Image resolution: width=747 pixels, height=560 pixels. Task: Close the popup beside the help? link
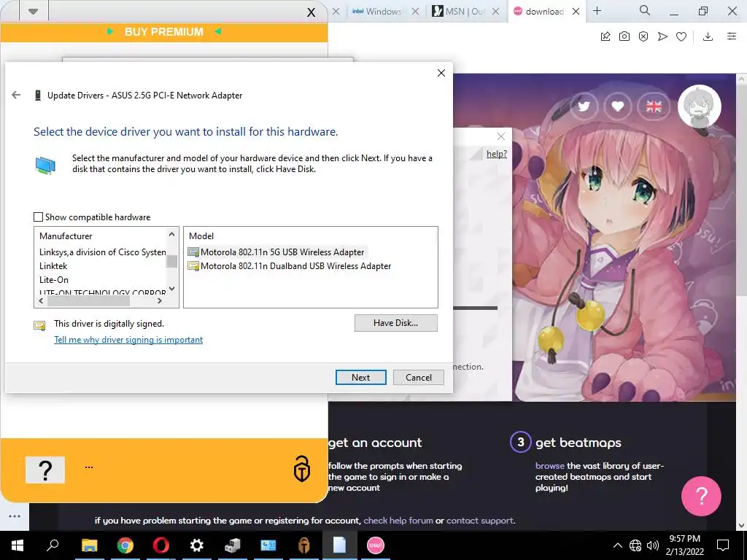500,136
